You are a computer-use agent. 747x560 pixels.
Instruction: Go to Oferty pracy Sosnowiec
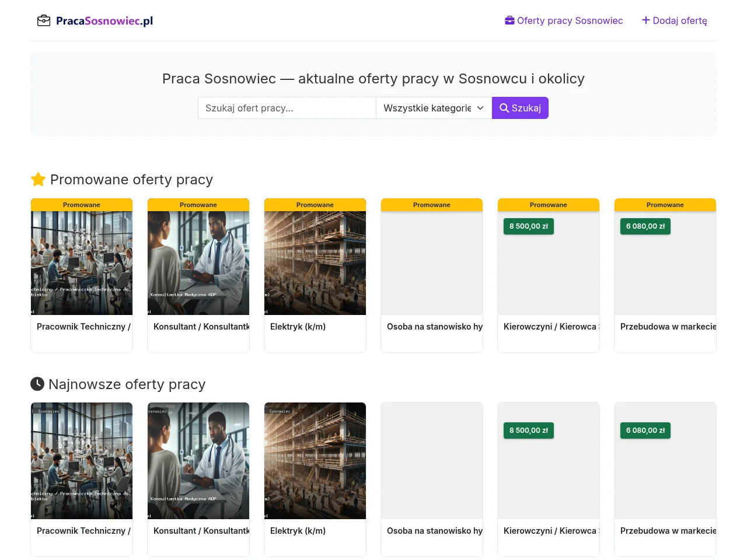click(x=564, y=20)
